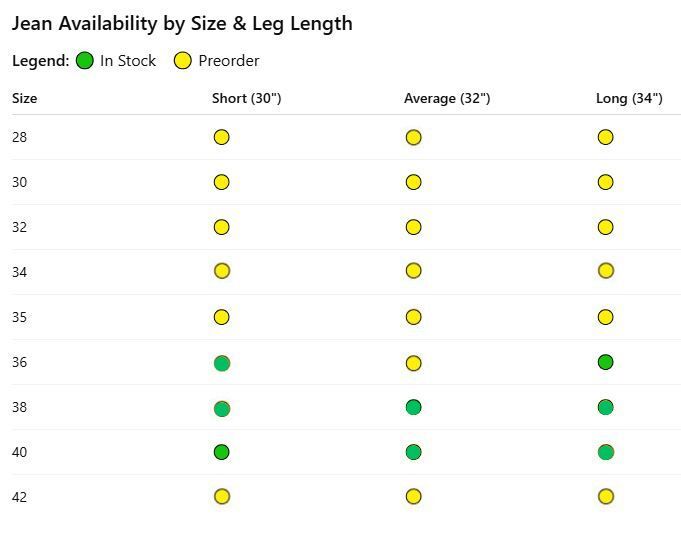Viewport: 681px width, 534px height.
Task: Pick size 32 Short preorder dot
Action: [x=221, y=227]
